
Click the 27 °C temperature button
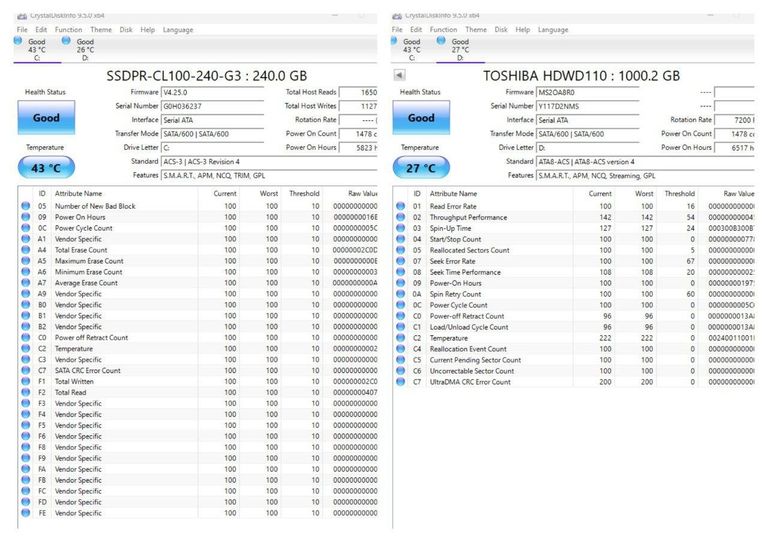click(421, 168)
